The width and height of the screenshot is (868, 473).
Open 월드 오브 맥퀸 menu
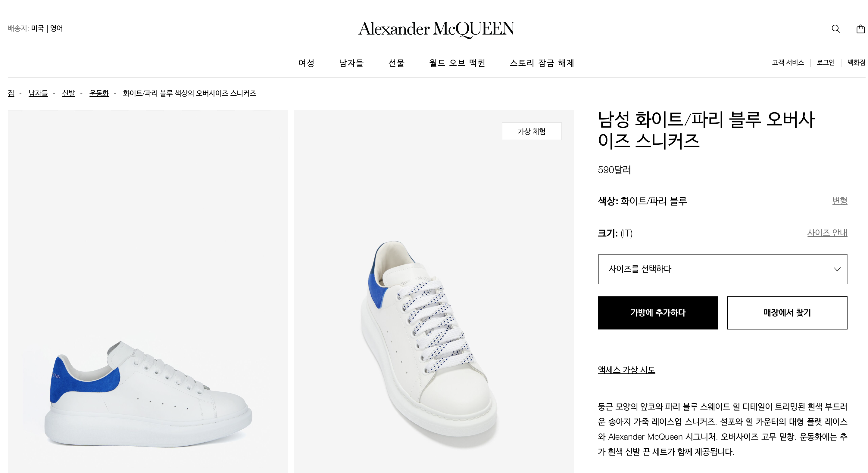click(457, 63)
